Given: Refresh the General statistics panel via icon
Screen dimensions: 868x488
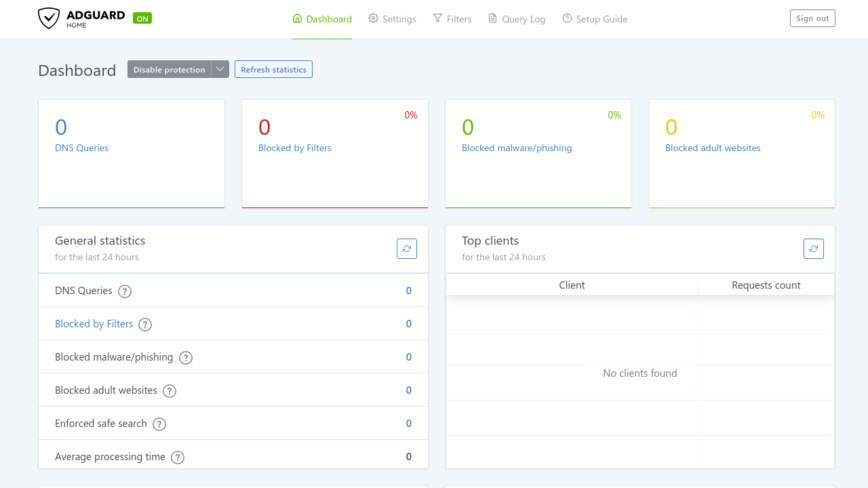Looking at the screenshot, I should [x=407, y=249].
